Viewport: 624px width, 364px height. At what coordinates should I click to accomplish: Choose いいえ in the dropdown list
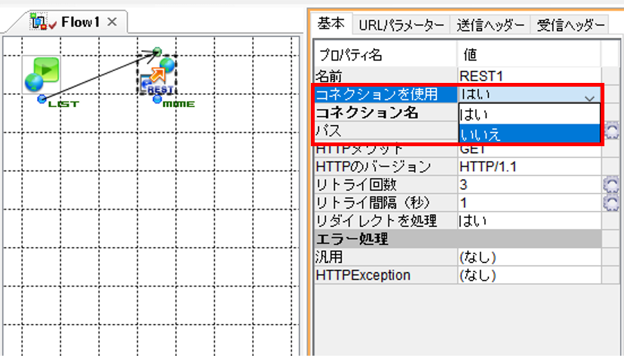pyautogui.click(x=529, y=134)
